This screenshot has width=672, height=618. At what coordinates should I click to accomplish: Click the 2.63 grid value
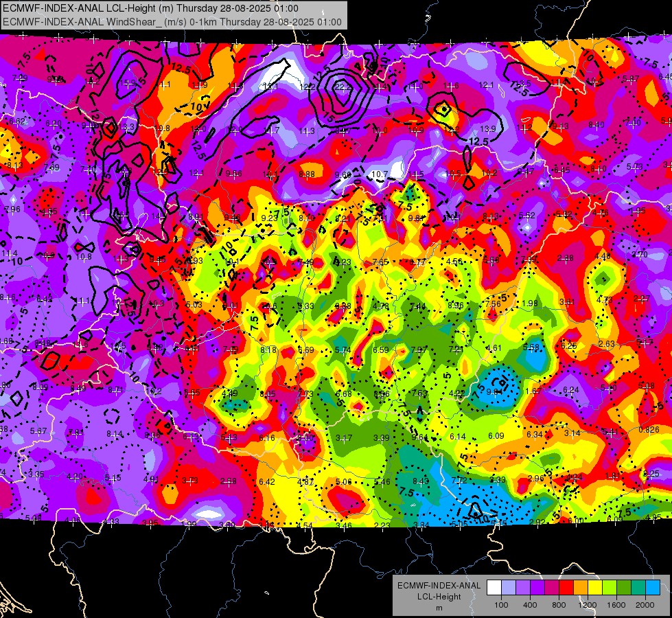click(x=607, y=344)
